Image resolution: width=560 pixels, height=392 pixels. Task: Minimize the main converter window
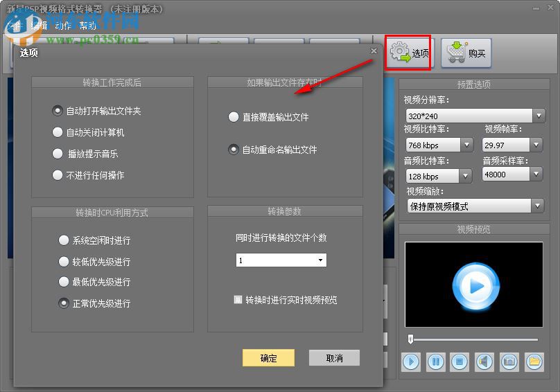(536, 8)
